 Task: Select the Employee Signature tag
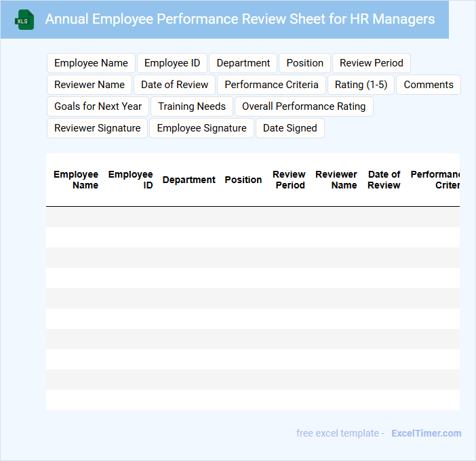201,128
